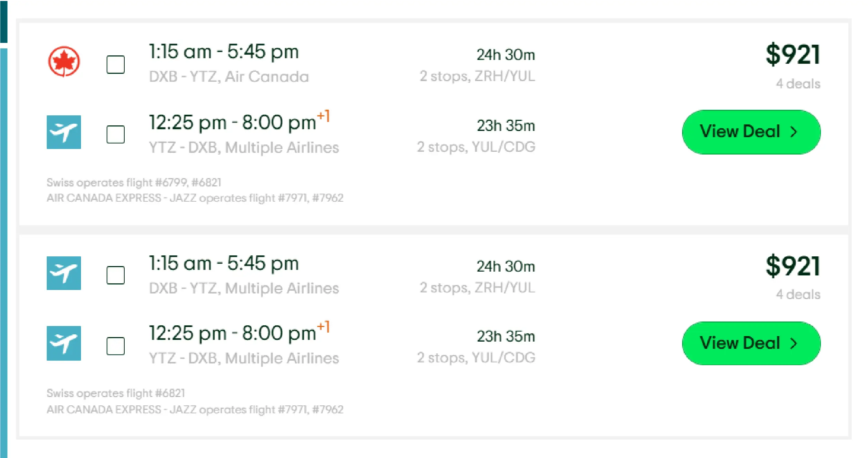Screen dimensions: 868x458
Task: Select the Air Canada 1:15 am - 5:45 pm time
Action: [x=224, y=52]
